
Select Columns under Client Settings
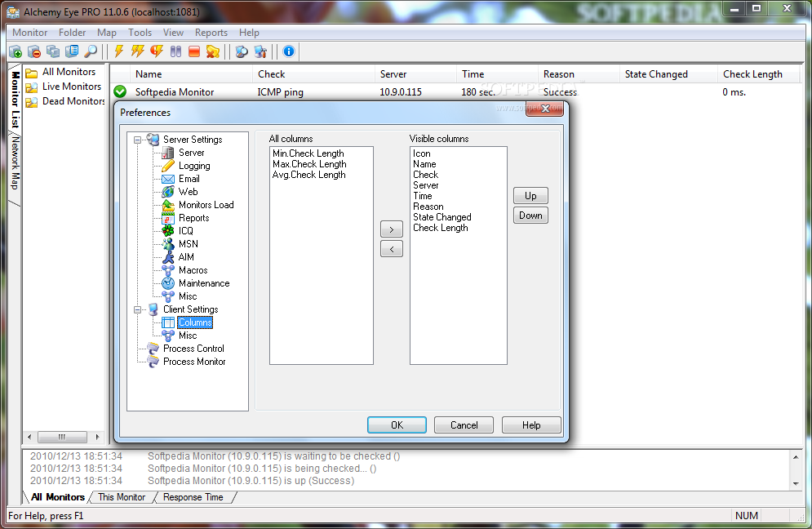click(x=195, y=322)
